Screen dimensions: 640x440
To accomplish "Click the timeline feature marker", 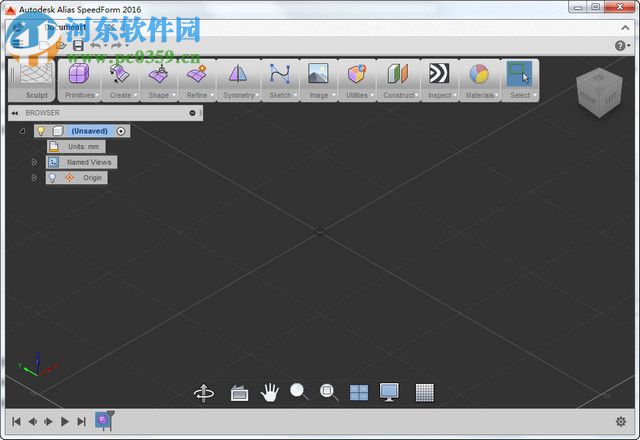I will (x=104, y=421).
